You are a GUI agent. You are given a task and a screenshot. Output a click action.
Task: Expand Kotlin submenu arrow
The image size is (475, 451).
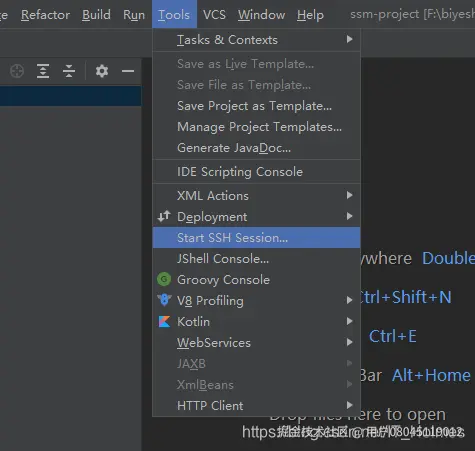[x=349, y=321]
